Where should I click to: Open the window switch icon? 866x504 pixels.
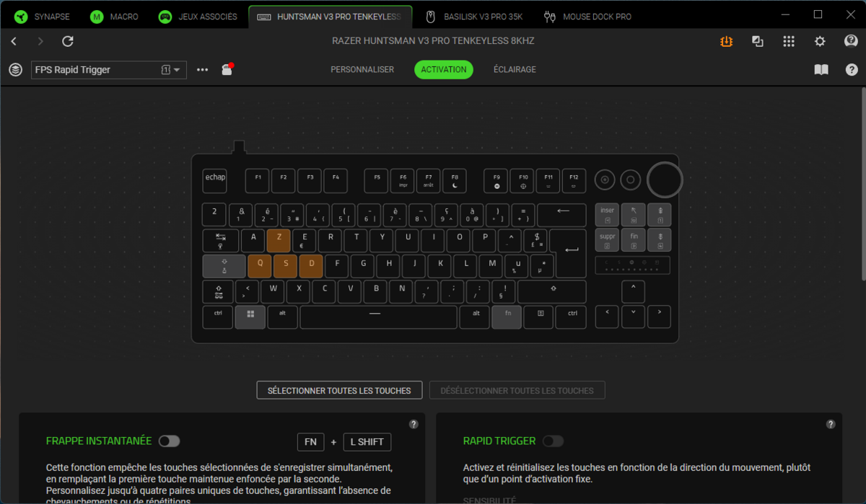click(758, 41)
